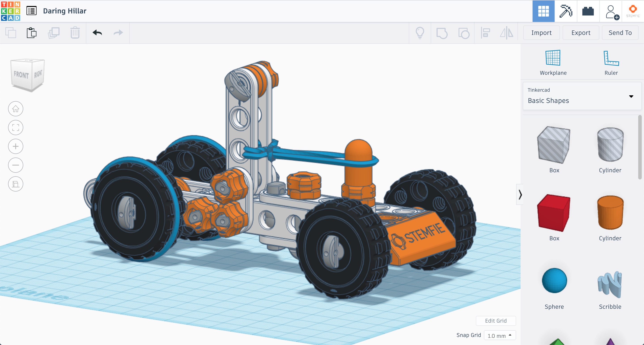The height and width of the screenshot is (345, 644).
Task: Click the Home view button
Action: [15, 109]
